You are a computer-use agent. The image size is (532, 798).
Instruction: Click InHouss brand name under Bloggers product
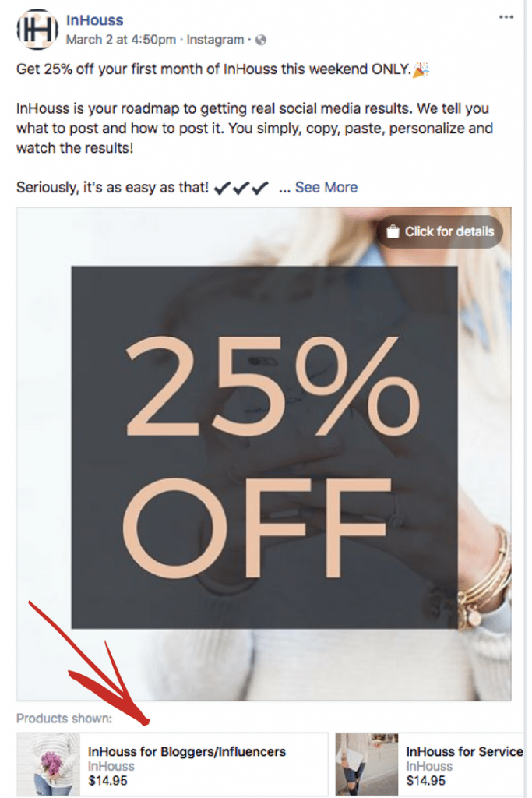[x=111, y=767]
